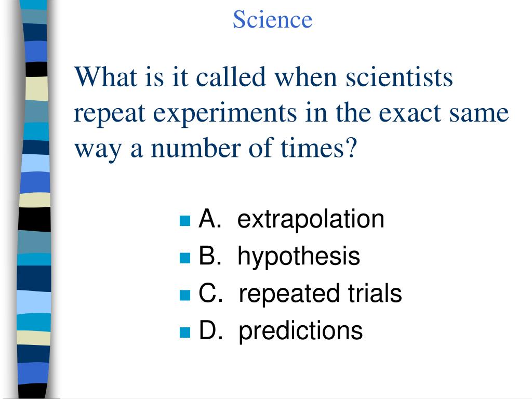The height and width of the screenshot is (399, 532).
Task: Select answer B. hypothesis
Action: pos(279,257)
